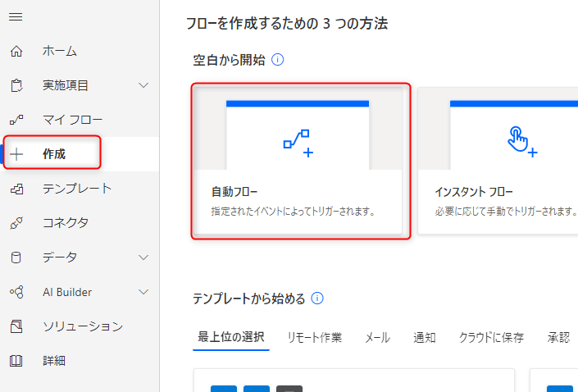Click info icon beside テンプレートから始める
The height and width of the screenshot is (392, 578).
click(x=318, y=299)
